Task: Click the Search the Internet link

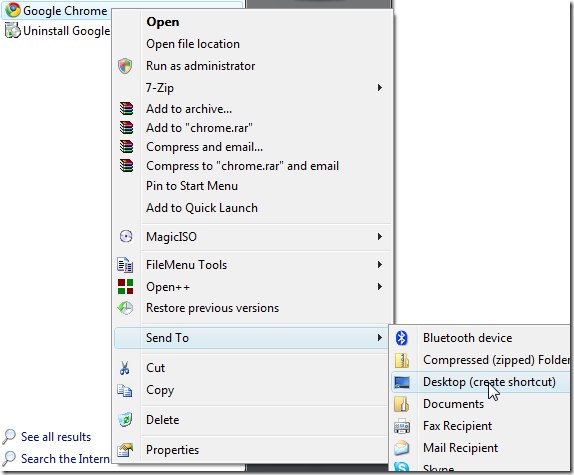Action: tap(66, 459)
